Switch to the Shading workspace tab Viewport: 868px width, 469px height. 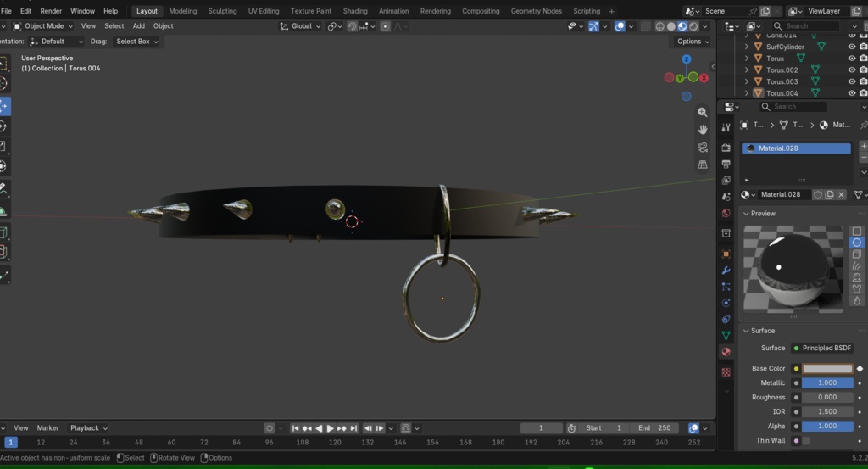coord(355,11)
